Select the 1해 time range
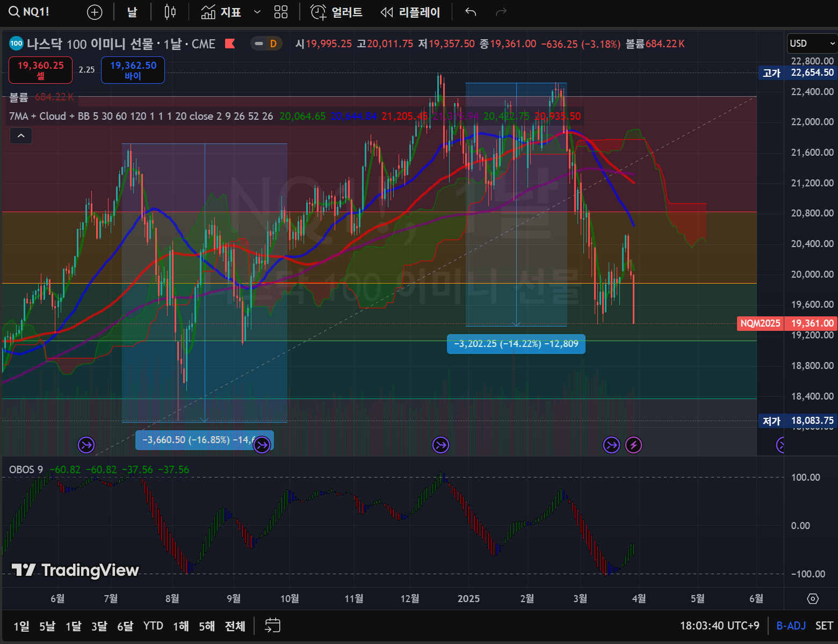The image size is (838, 644). coord(180,626)
